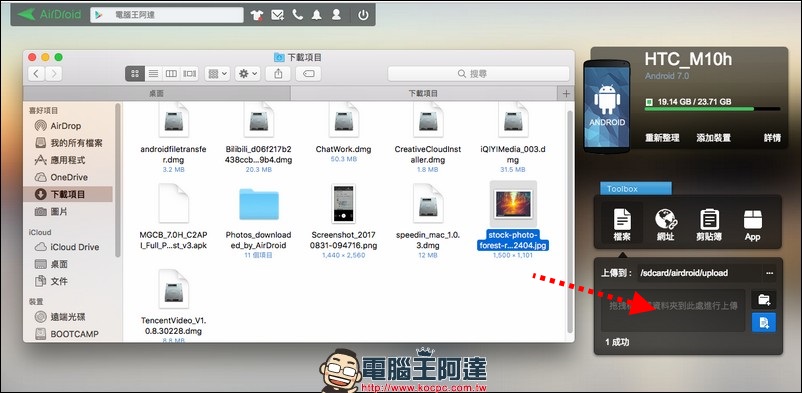The height and width of the screenshot is (393, 802).
Task: Select BOOTCAMP in sidebar
Action: point(74,334)
